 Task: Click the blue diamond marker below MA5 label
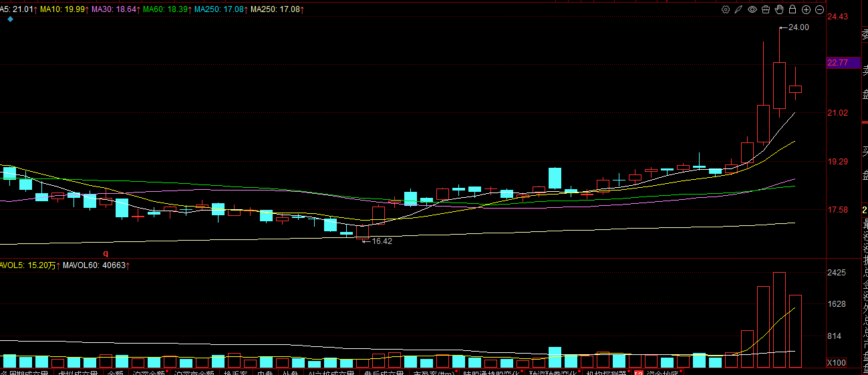[10, 19]
